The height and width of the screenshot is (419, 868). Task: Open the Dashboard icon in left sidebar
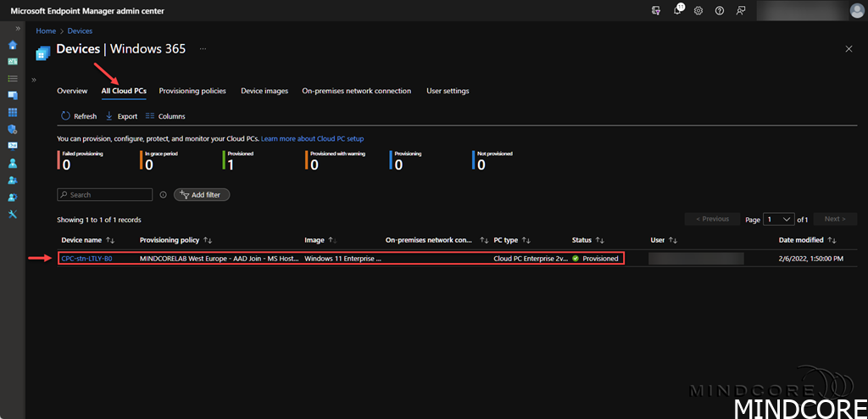coord(13,62)
